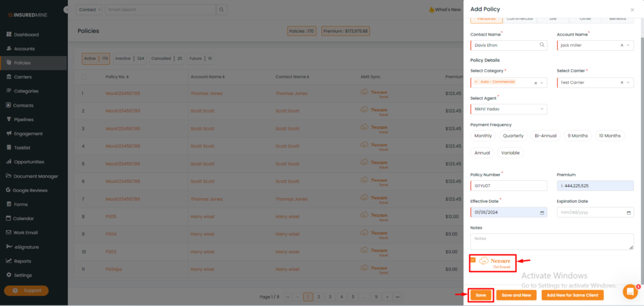Expand the Select Category dropdown arrow

click(541, 83)
